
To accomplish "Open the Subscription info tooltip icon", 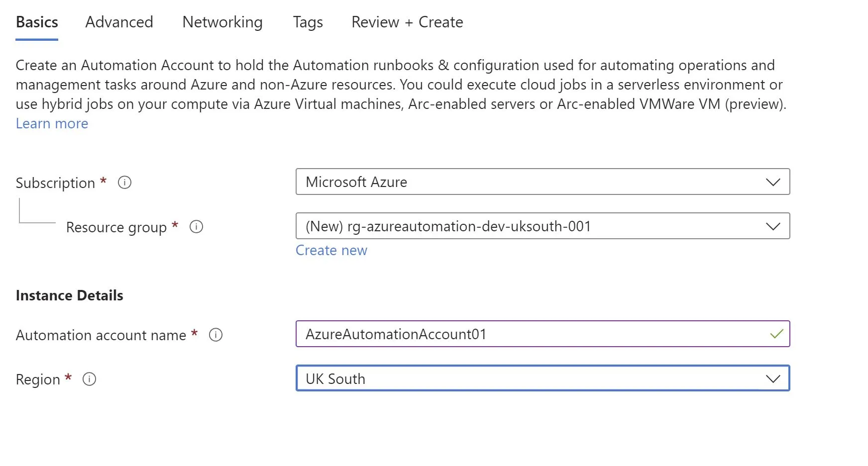I will (x=124, y=183).
